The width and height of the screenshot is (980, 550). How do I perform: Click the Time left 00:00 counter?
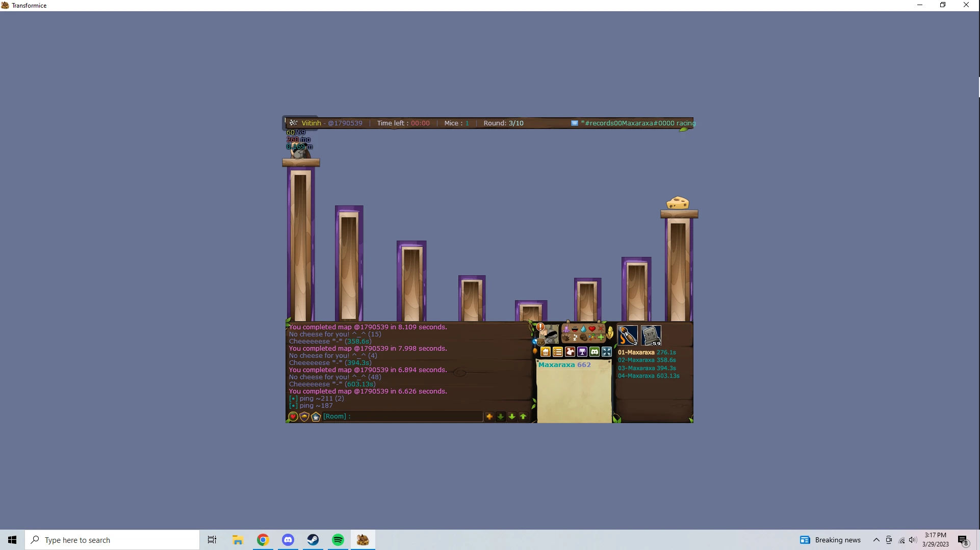[x=403, y=123]
